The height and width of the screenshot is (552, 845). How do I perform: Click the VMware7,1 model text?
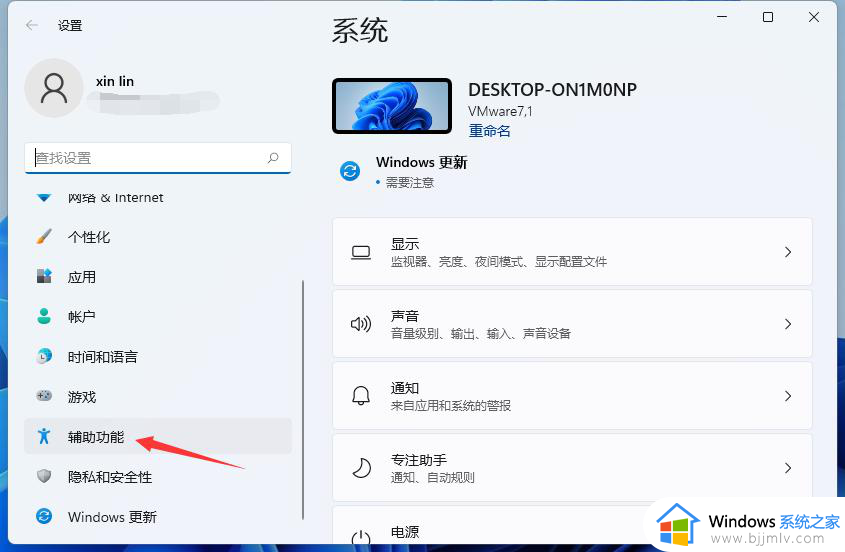pos(500,111)
